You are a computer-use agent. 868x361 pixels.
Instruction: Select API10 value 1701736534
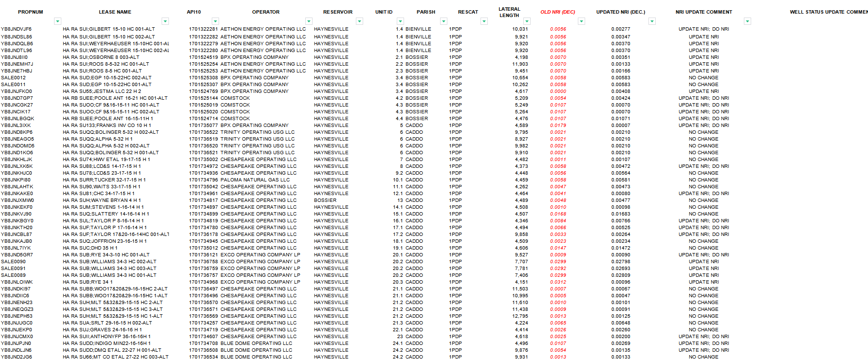[203, 357]
